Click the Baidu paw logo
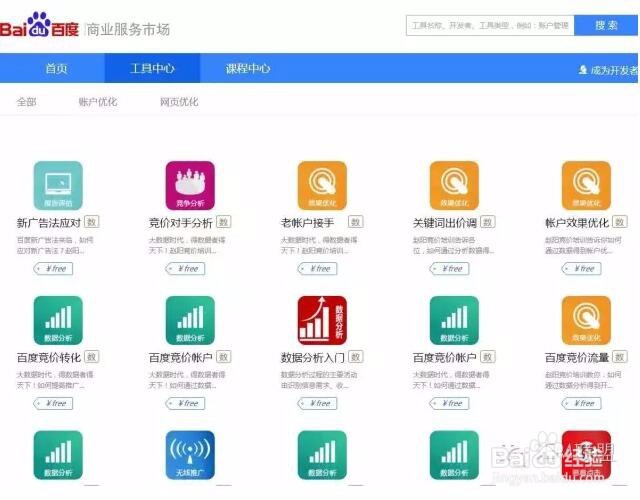This screenshot has width=640, height=500. pos(39,24)
